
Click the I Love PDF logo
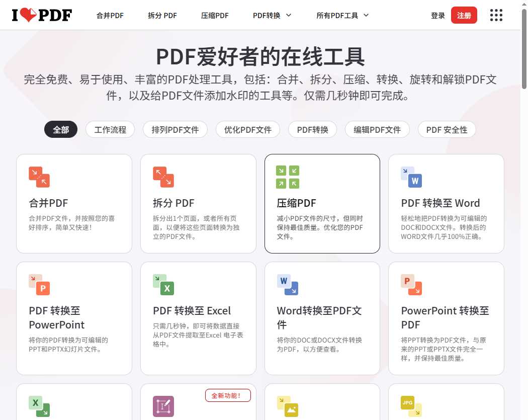(41, 15)
